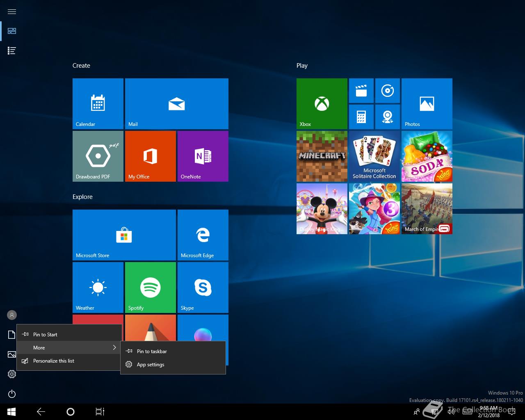Open the Calculator small tile

click(x=361, y=117)
